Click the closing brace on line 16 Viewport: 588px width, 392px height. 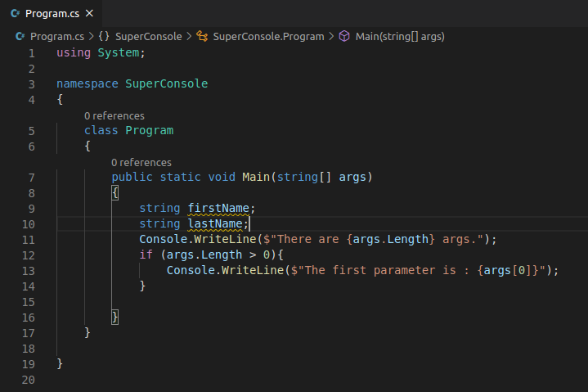coord(115,318)
